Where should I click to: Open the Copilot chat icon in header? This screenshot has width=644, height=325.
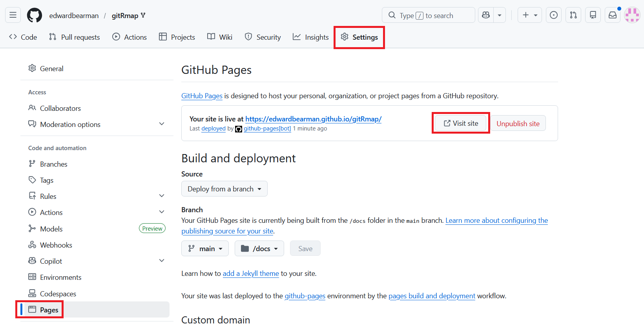[486, 15]
